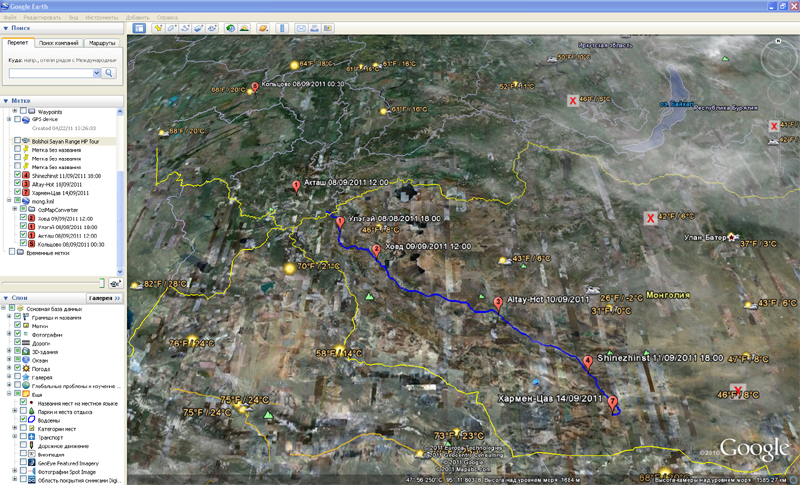
Task: Click the magnifier search button
Action: tap(109, 73)
